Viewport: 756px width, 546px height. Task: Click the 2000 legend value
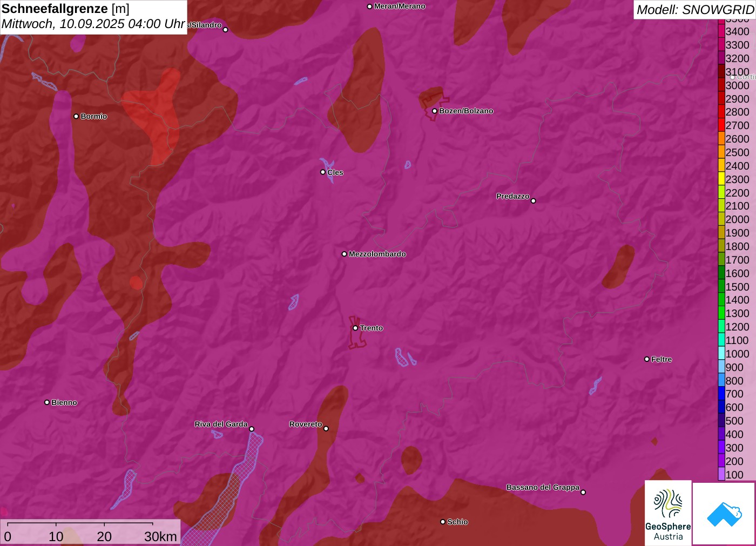coord(737,219)
